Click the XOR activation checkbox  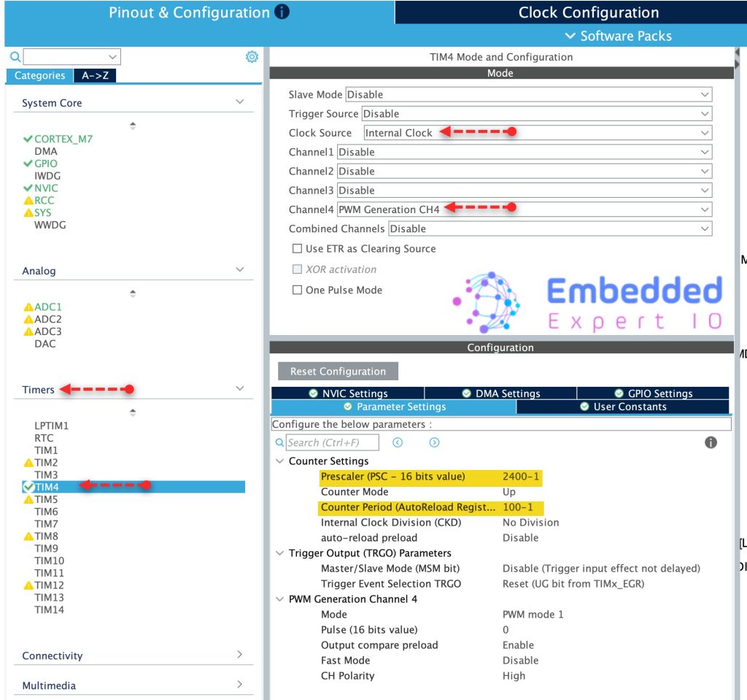point(297,269)
